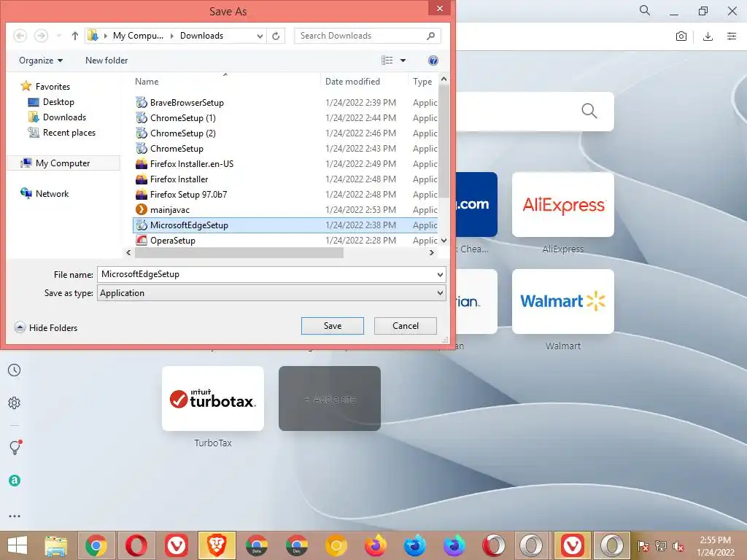This screenshot has width=747, height=560.
Task: Click the Speed Dial search magnifier
Action: [x=589, y=111]
